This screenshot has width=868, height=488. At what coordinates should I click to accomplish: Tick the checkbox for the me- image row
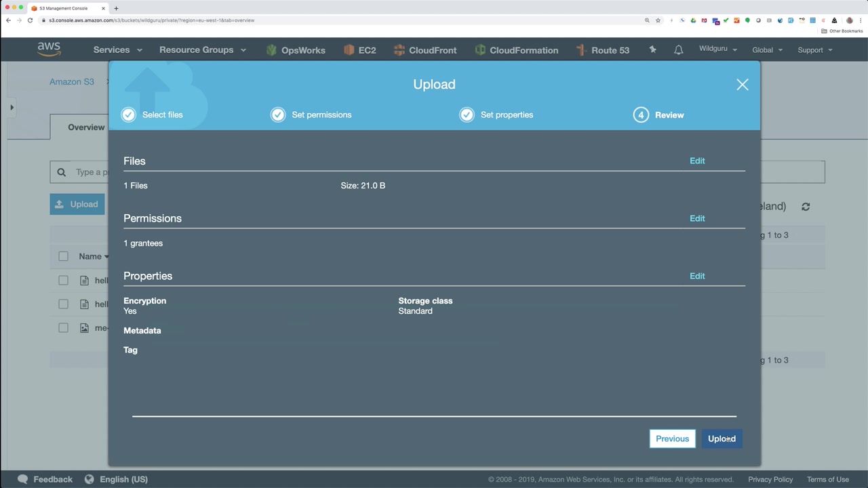click(x=63, y=327)
